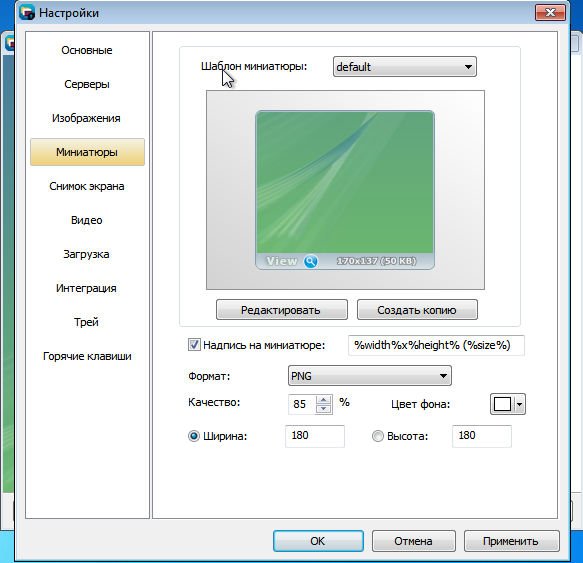Viewport: 583px width, 563px height.
Task: Select the Миниатюры section
Action: coord(87,152)
